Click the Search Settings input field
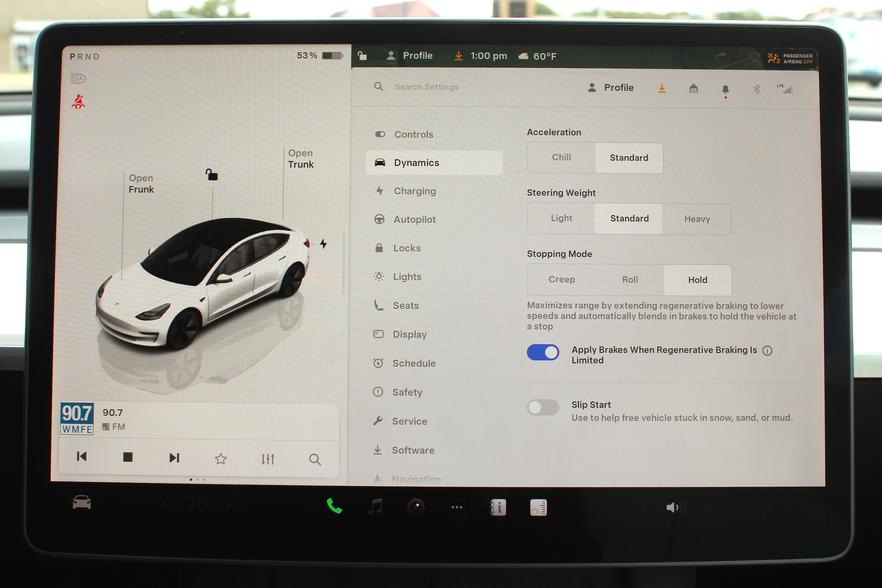Viewport: 882px width, 588px height. (427, 87)
